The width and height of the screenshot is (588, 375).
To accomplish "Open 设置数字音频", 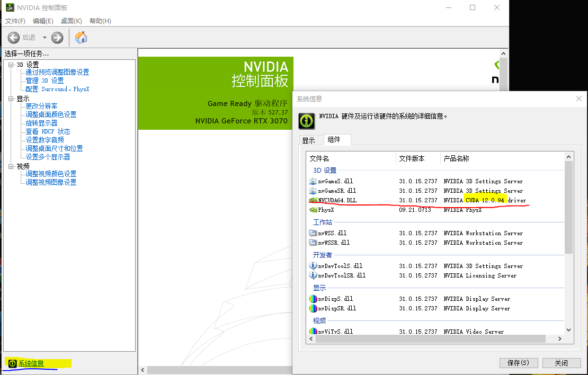I will point(44,140).
